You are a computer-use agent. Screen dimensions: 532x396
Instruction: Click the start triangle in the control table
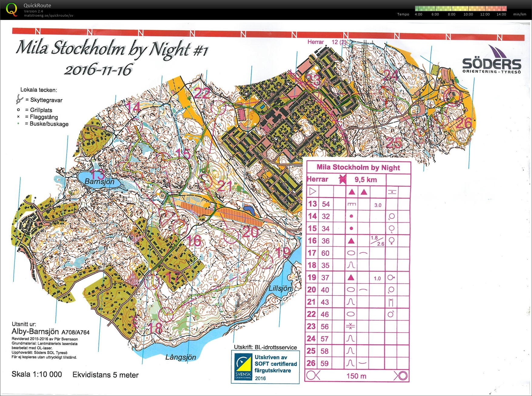(313, 192)
